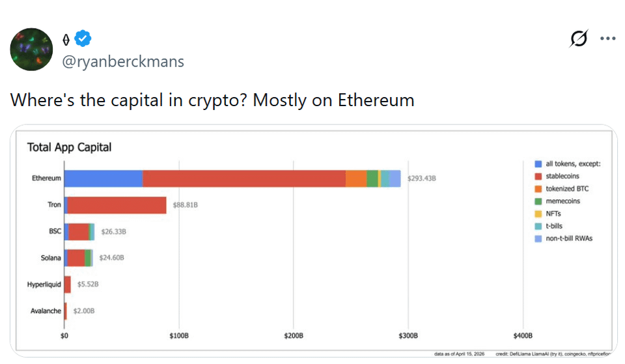This screenshot has width=625, height=364.
Task: Click the Total App Capital chart title
Action: [69, 147]
